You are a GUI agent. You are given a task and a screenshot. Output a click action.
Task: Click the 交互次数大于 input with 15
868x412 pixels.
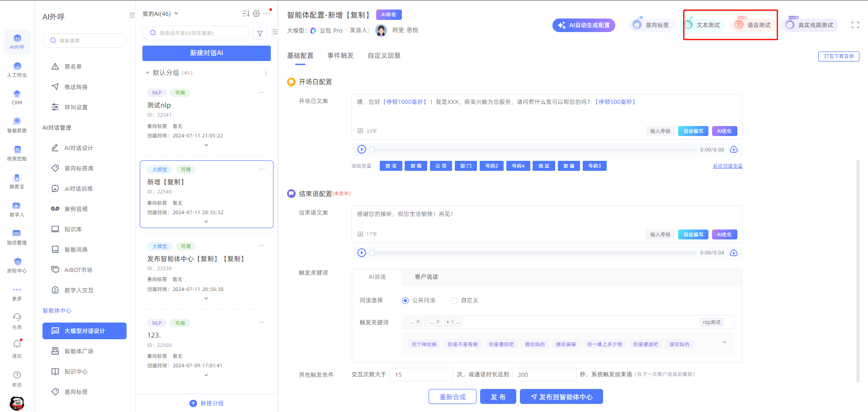[421, 375]
